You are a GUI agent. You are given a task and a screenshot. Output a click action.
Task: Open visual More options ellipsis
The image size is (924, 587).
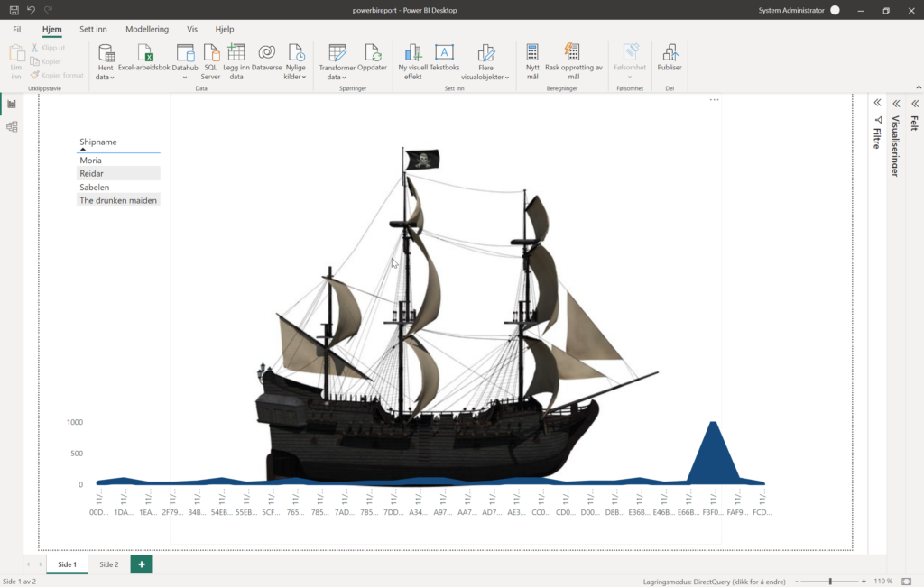click(715, 100)
